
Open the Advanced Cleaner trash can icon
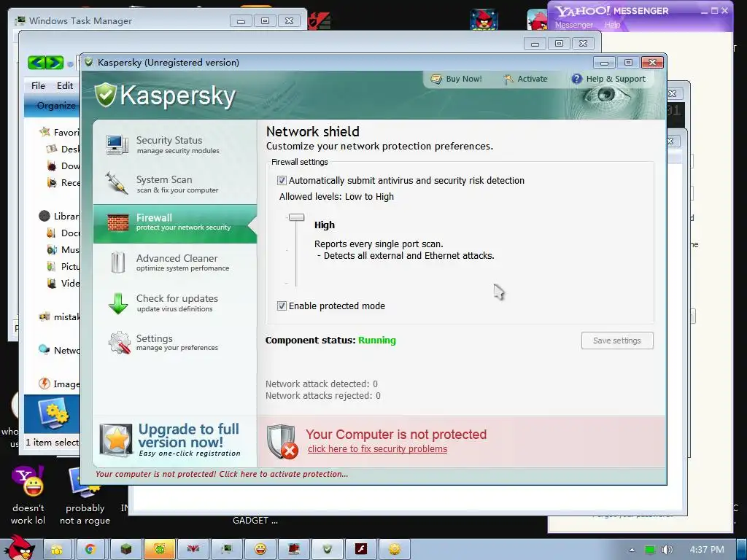pyautogui.click(x=117, y=262)
